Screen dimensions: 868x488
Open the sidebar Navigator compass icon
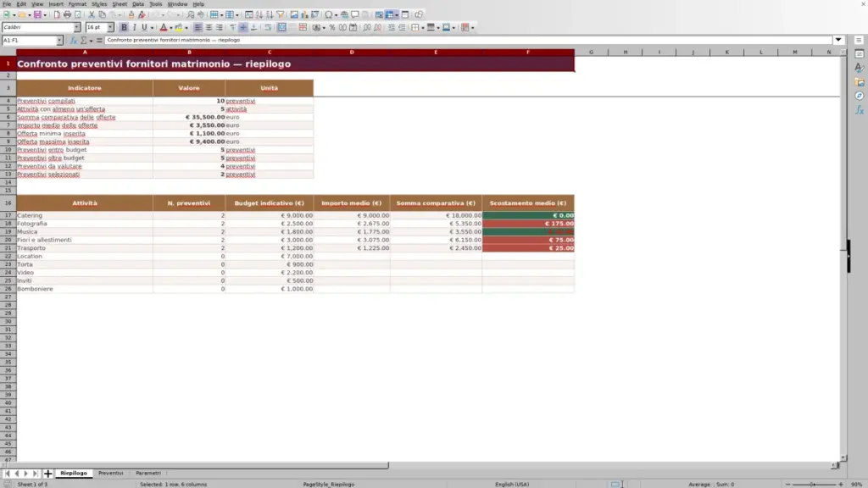pyautogui.click(x=860, y=97)
